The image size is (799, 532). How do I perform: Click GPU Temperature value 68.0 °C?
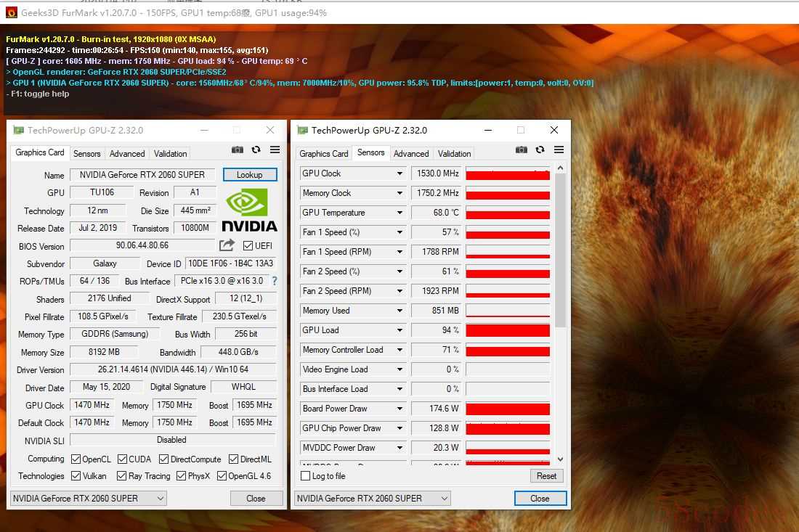437,213
